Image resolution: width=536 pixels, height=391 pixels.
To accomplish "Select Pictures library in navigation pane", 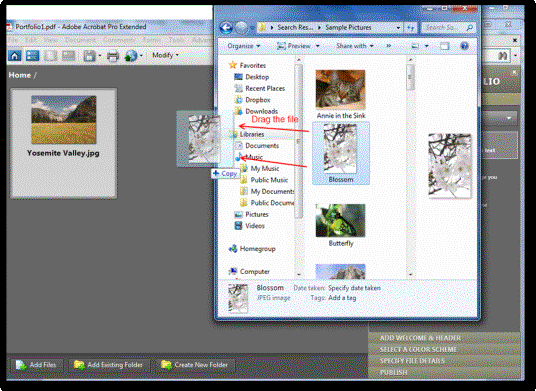I will [x=257, y=214].
